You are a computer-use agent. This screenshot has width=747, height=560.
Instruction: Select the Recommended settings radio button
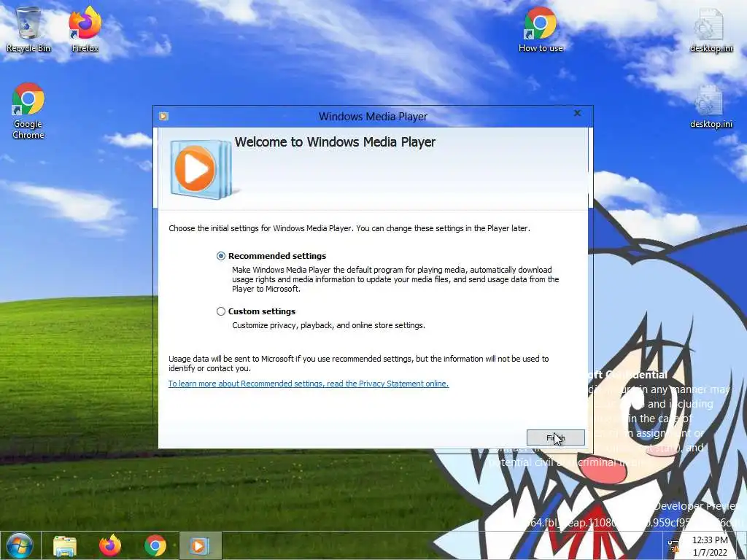(220, 256)
